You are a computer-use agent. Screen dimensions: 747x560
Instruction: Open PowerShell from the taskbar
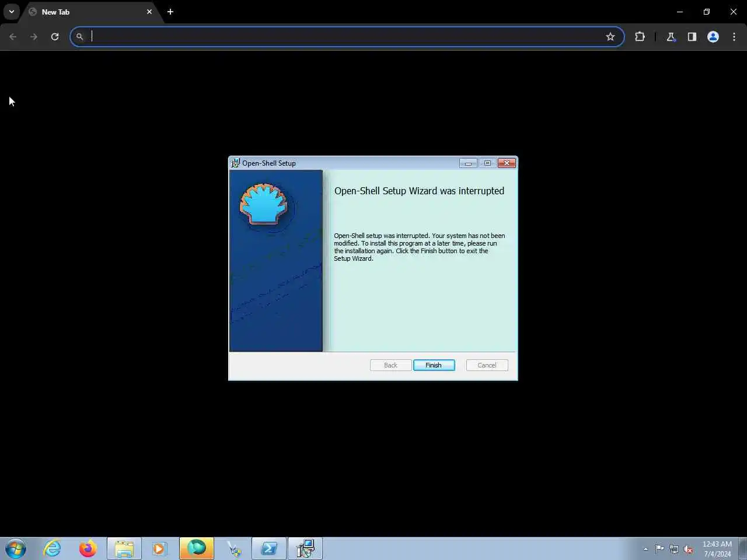coord(269,549)
